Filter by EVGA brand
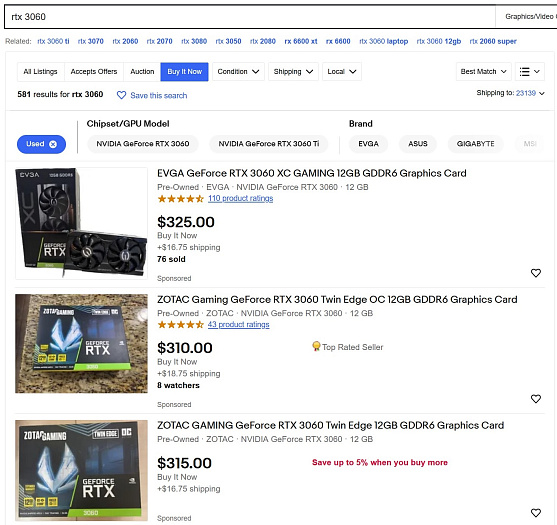557x525 pixels. (368, 144)
